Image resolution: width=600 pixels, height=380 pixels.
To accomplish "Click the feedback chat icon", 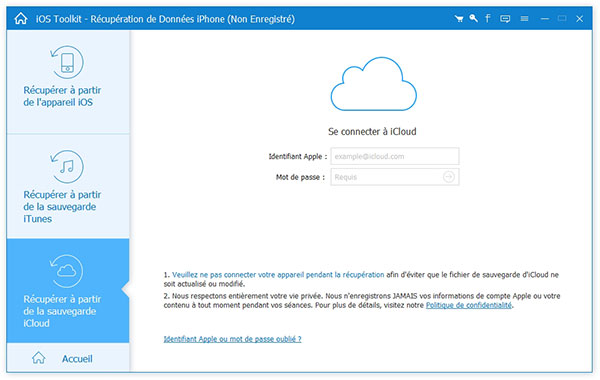I will coord(505,18).
